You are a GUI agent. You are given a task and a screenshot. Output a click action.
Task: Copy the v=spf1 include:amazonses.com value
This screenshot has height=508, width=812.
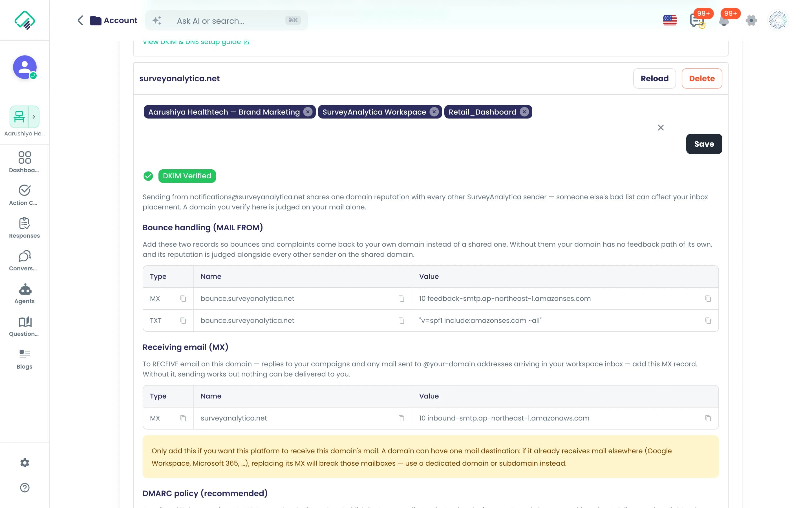(708, 321)
